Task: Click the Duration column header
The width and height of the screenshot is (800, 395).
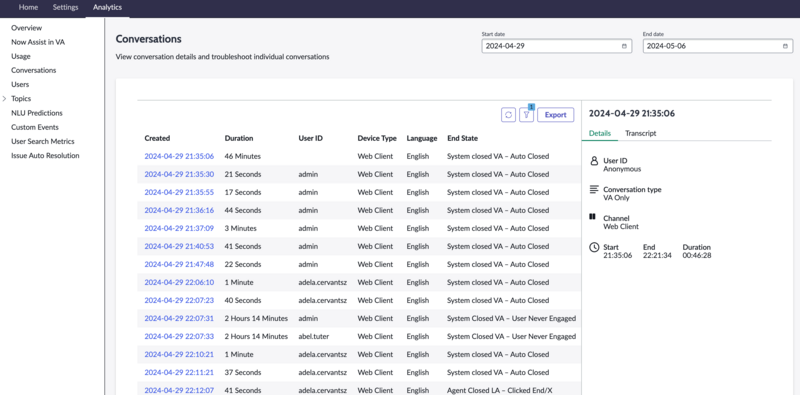Action: click(239, 138)
